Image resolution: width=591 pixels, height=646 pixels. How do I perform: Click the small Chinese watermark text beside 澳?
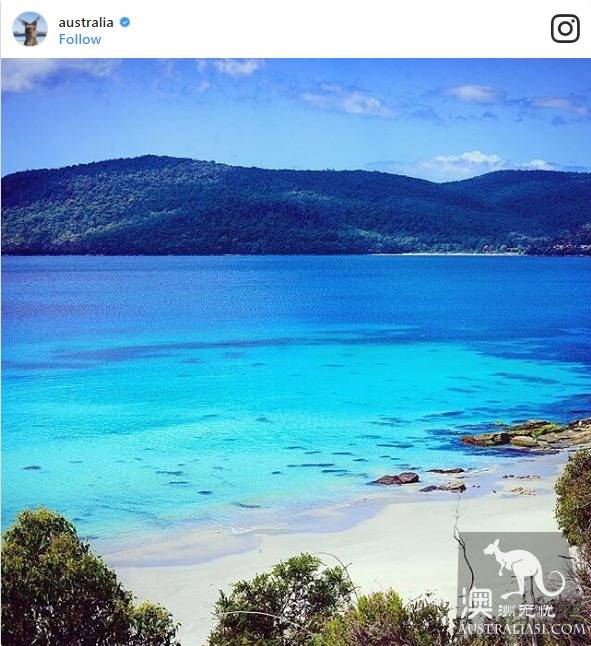coord(526,610)
